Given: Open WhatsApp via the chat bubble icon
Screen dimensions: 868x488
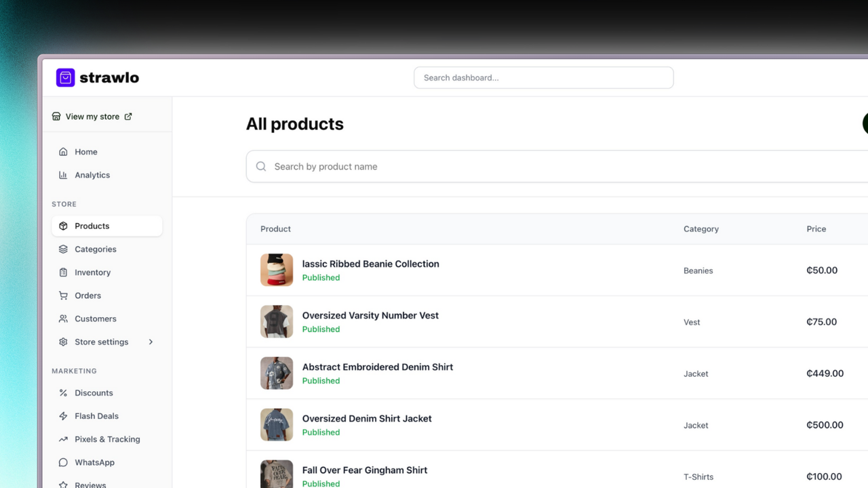Looking at the screenshot, I should (63, 462).
